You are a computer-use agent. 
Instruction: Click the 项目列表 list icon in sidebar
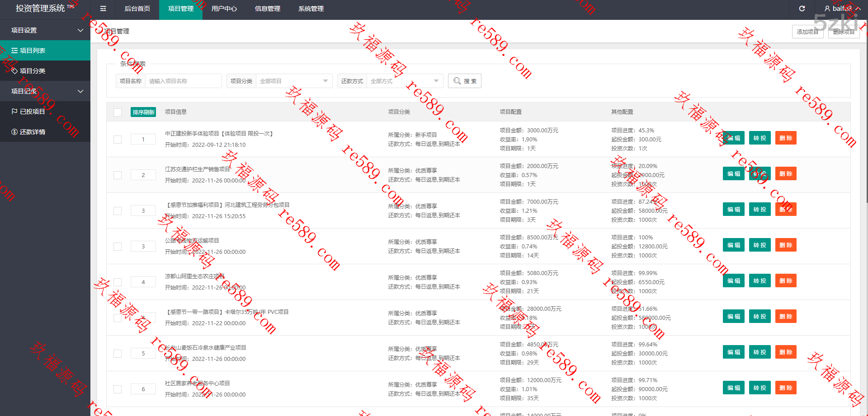click(x=14, y=51)
